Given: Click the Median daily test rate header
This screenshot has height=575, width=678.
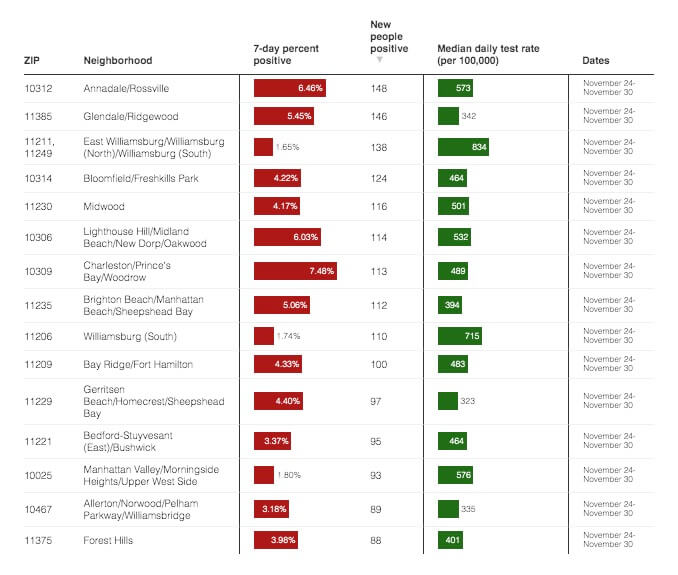Looking at the screenshot, I should (x=482, y=55).
